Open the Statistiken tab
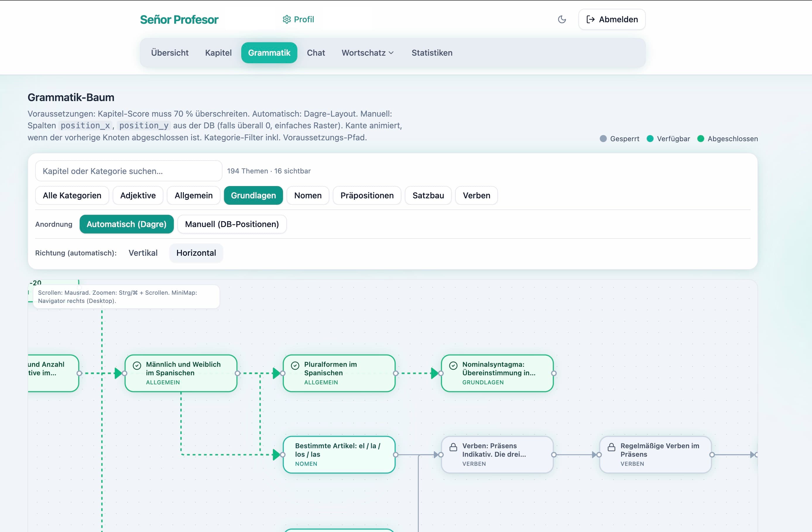The height and width of the screenshot is (532, 812). click(x=432, y=53)
